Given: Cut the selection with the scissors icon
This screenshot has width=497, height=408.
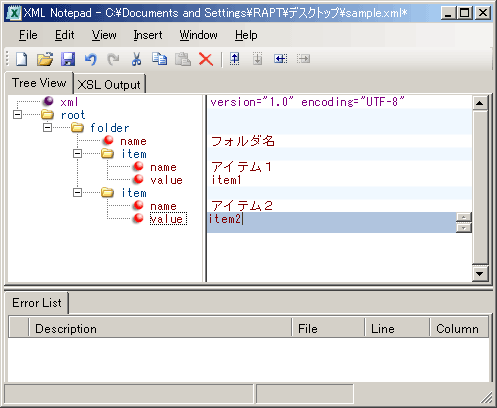Looking at the screenshot, I should (136, 59).
